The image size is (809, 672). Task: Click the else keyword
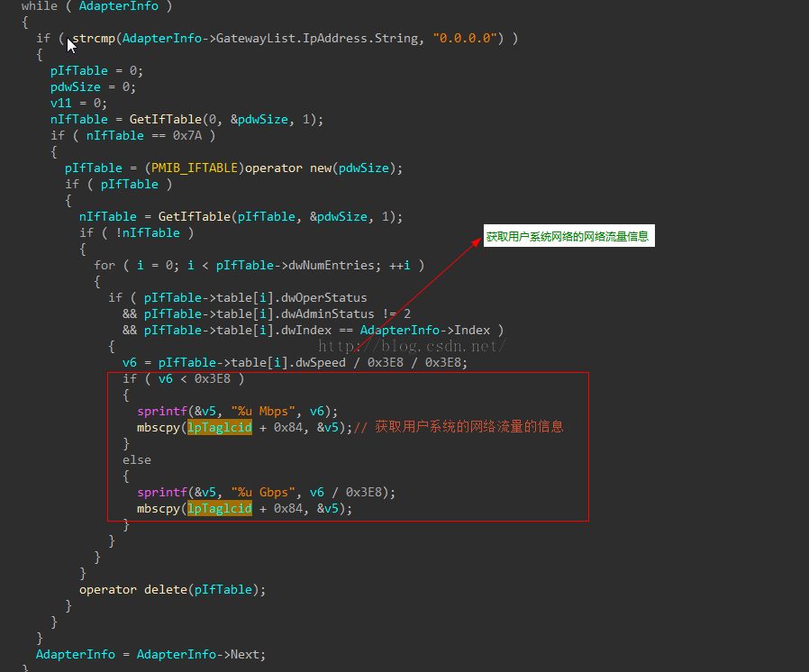[x=137, y=459]
